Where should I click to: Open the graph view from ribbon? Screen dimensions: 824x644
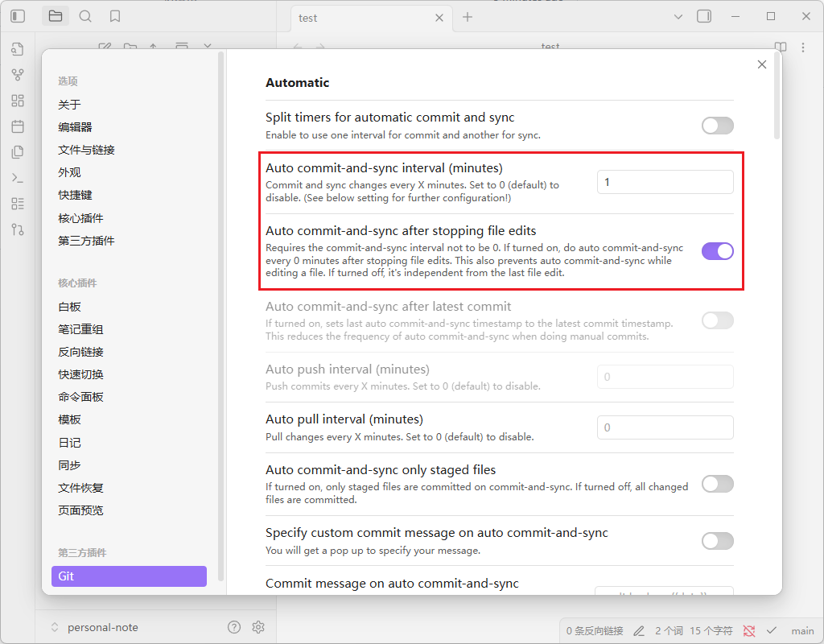click(x=18, y=75)
